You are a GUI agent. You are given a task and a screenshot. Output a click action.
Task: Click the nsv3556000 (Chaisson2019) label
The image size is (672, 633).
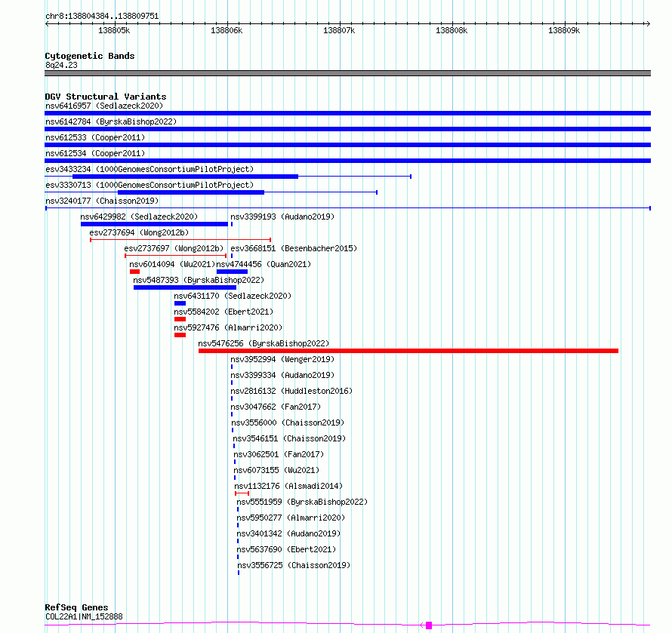click(288, 423)
